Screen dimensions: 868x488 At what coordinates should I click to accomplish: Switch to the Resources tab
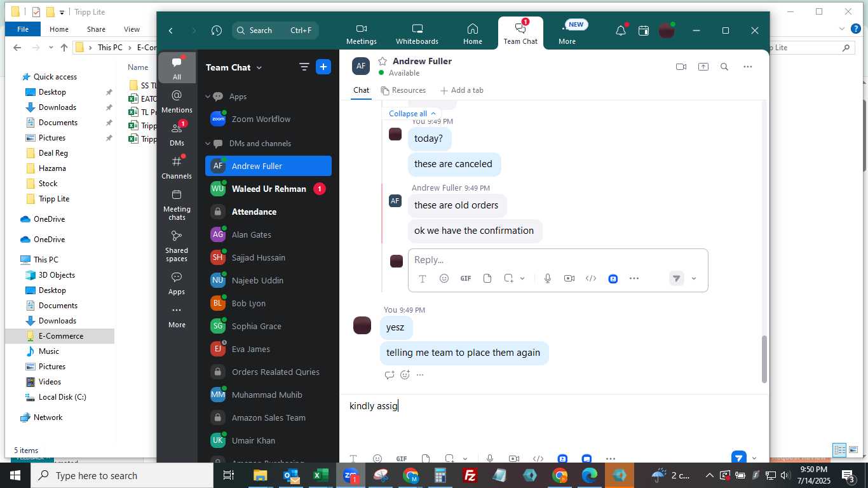(x=403, y=90)
